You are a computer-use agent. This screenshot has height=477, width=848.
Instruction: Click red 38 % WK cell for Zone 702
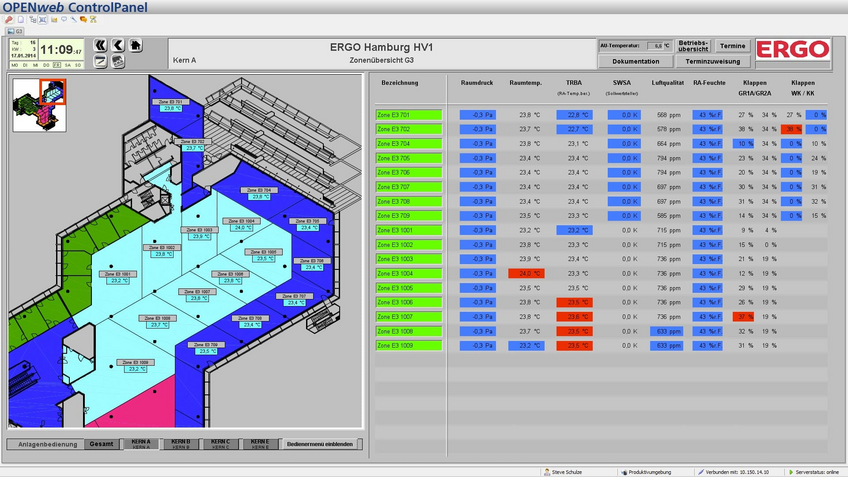791,129
